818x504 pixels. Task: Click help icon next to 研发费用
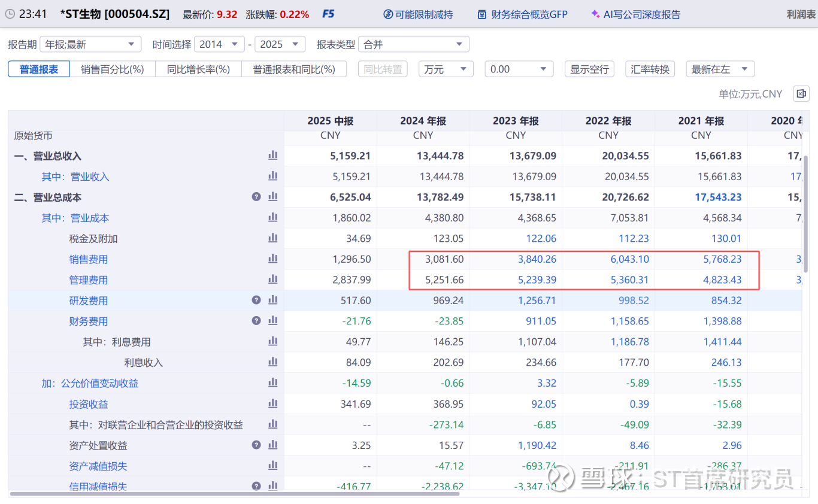pyautogui.click(x=256, y=300)
